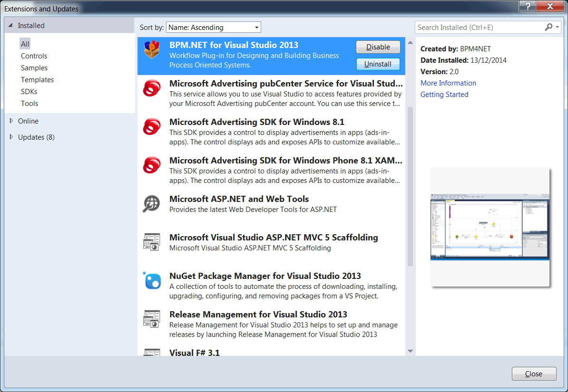Expand the Updates (8) category
The width and height of the screenshot is (568, 392).
pyautogui.click(x=11, y=137)
